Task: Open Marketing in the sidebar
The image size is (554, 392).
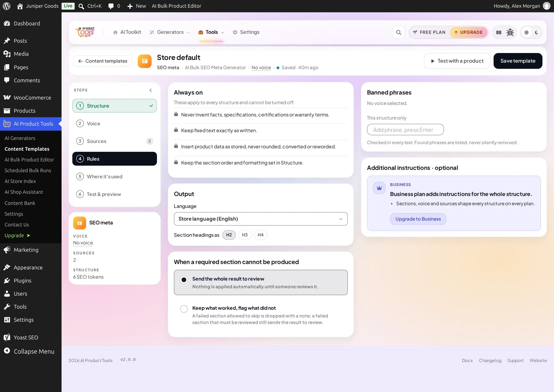Action: 31,250
